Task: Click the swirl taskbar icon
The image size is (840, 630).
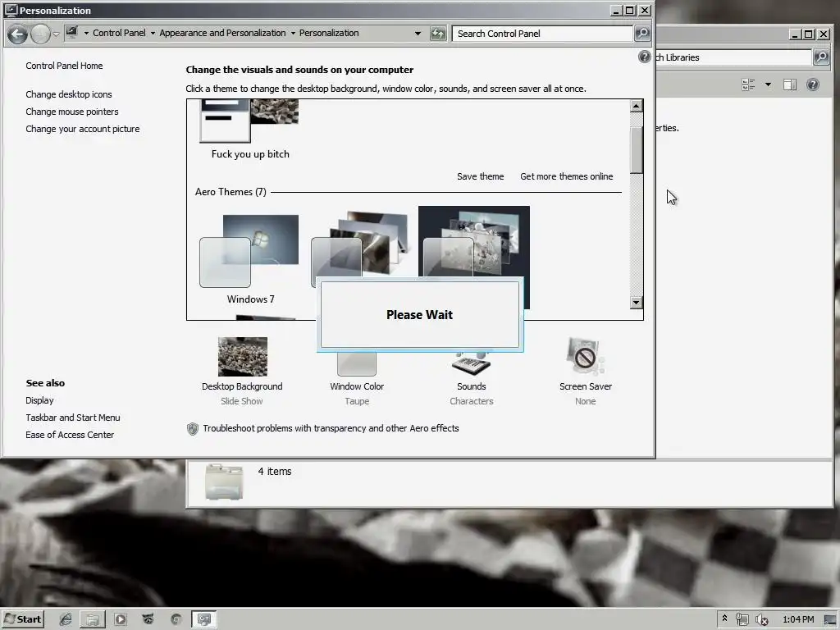Action: point(176,619)
